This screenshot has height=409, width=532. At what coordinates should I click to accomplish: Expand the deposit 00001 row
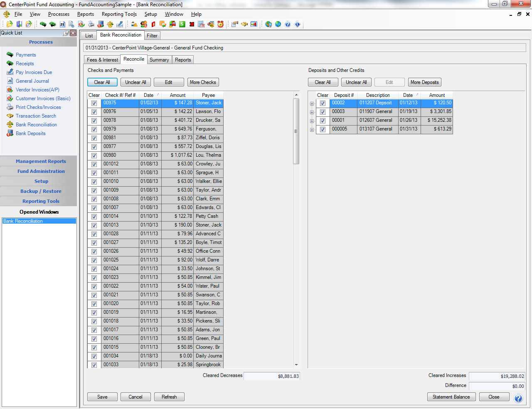[312, 121]
